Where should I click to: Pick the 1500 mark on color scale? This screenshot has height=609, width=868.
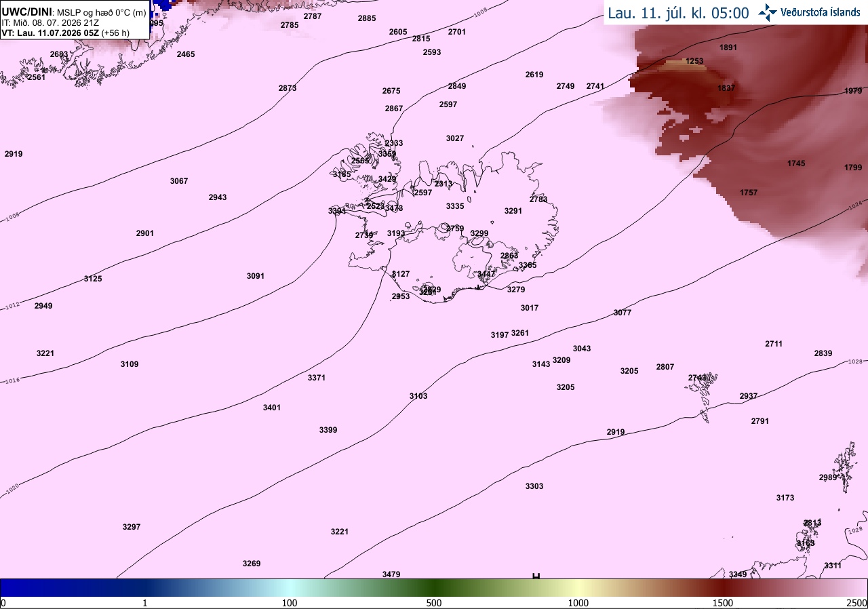coord(723,603)
